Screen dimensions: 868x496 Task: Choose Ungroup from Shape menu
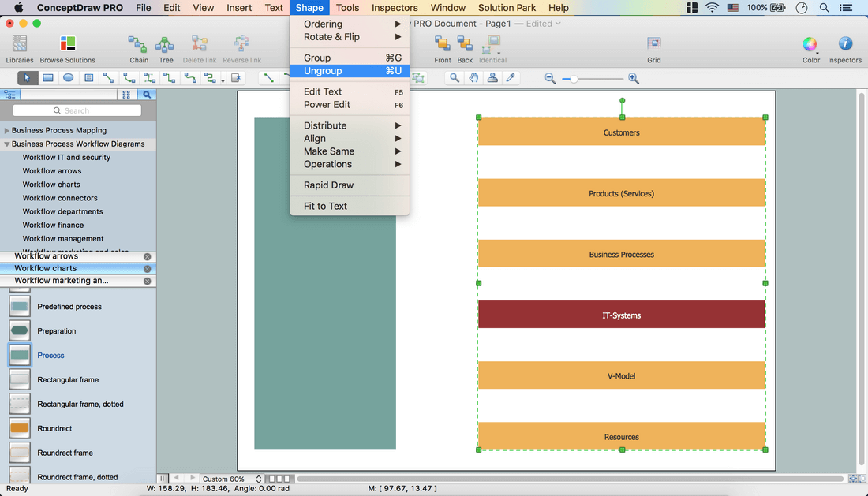click(x=350, y=71)
